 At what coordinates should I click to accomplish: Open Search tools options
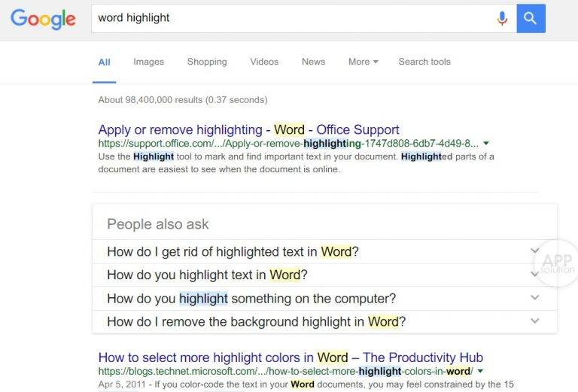point(424,62)
